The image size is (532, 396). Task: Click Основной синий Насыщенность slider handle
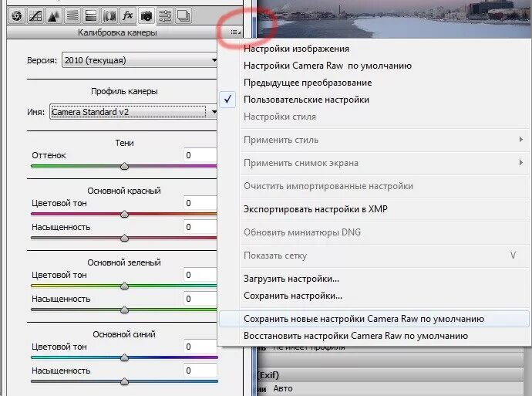(x=124, y=381)
